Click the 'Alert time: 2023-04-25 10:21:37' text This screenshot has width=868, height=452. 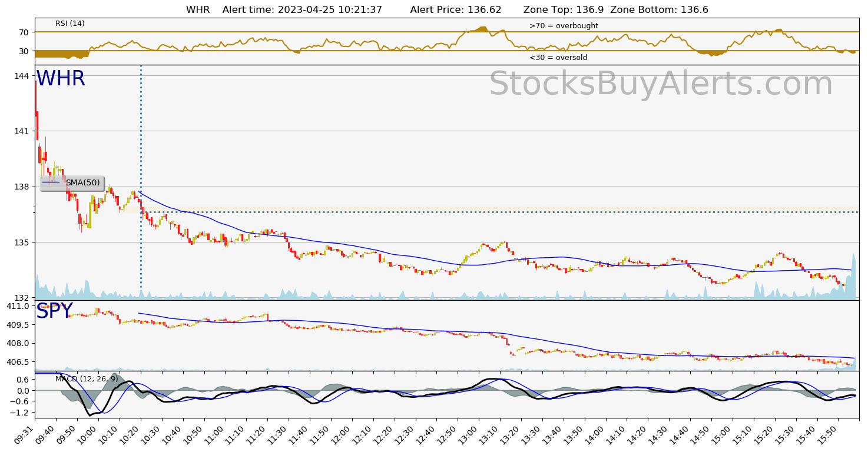coord(302,10)
